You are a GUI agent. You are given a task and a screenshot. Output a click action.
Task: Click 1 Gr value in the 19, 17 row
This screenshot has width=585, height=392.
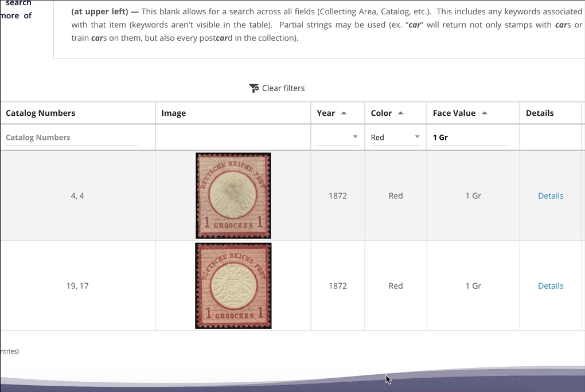coord(473,286)
